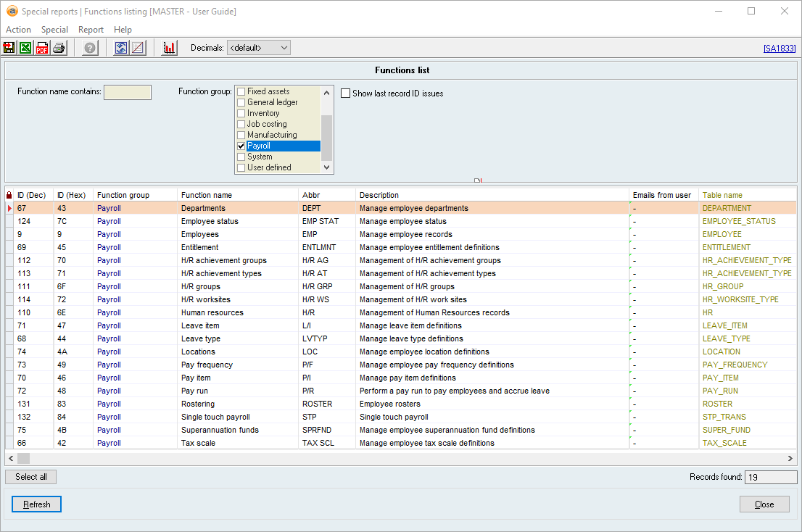Viewport: 802px width, 532px height.
Task: Enable Show last record ID issues
Action: click(346, 93)
